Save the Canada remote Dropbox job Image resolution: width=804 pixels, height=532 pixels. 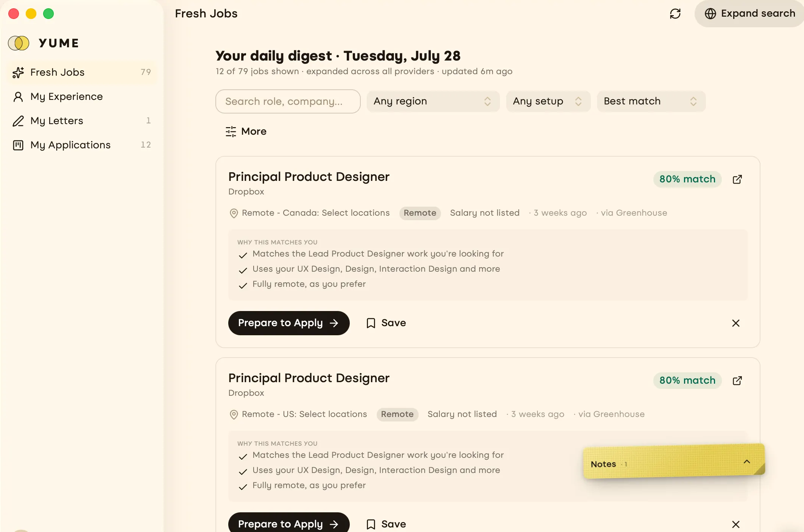coord(386,323)
